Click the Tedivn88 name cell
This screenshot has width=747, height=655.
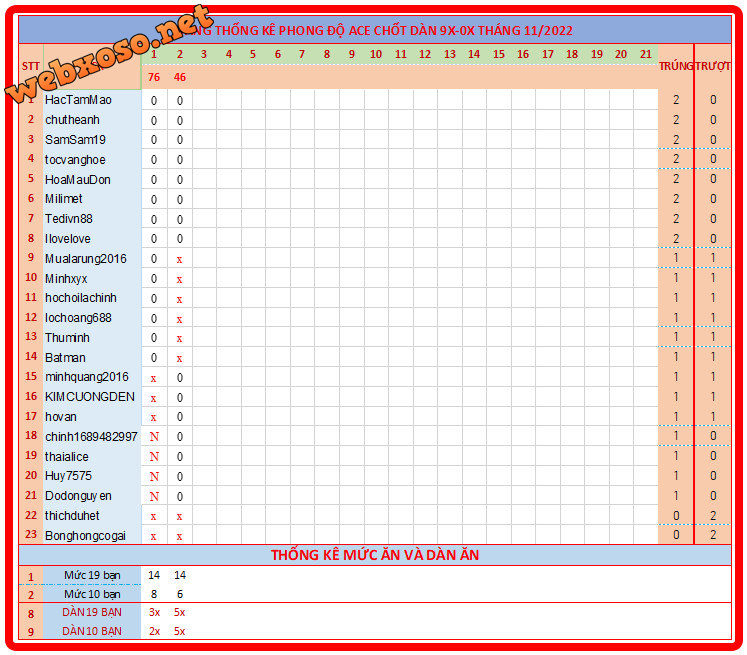[69, 219]
